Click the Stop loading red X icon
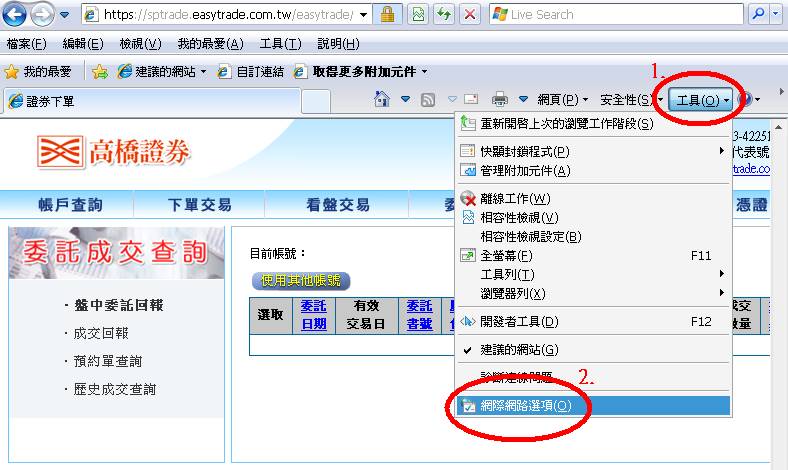This screenshot has height=470, width=788. [470, 15]
